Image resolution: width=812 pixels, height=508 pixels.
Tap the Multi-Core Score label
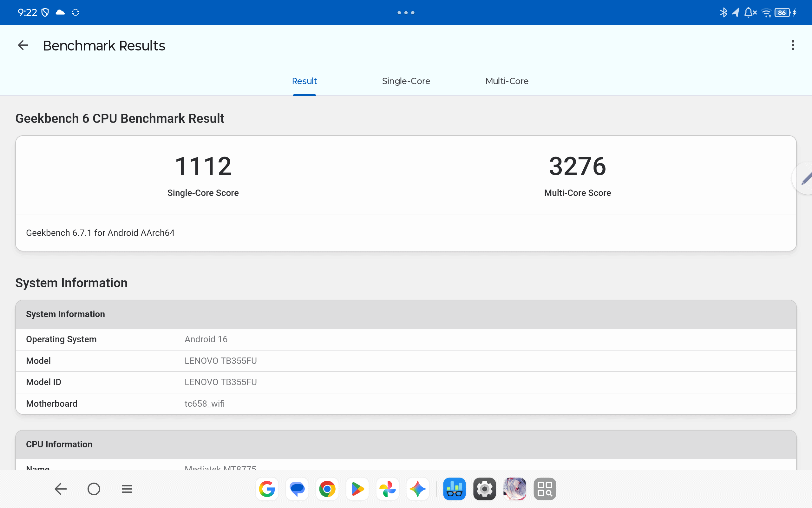578,193
